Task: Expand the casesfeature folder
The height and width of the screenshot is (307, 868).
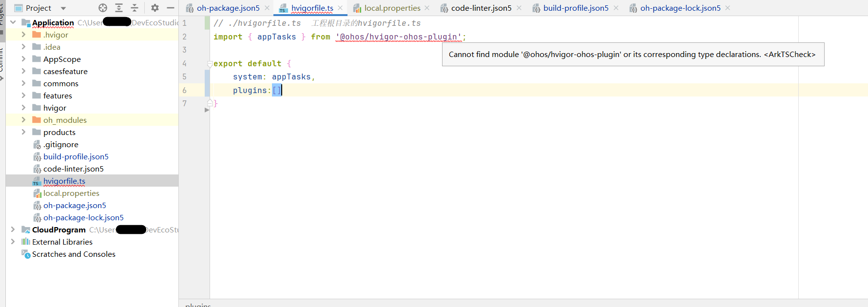Action: (23, 71)
